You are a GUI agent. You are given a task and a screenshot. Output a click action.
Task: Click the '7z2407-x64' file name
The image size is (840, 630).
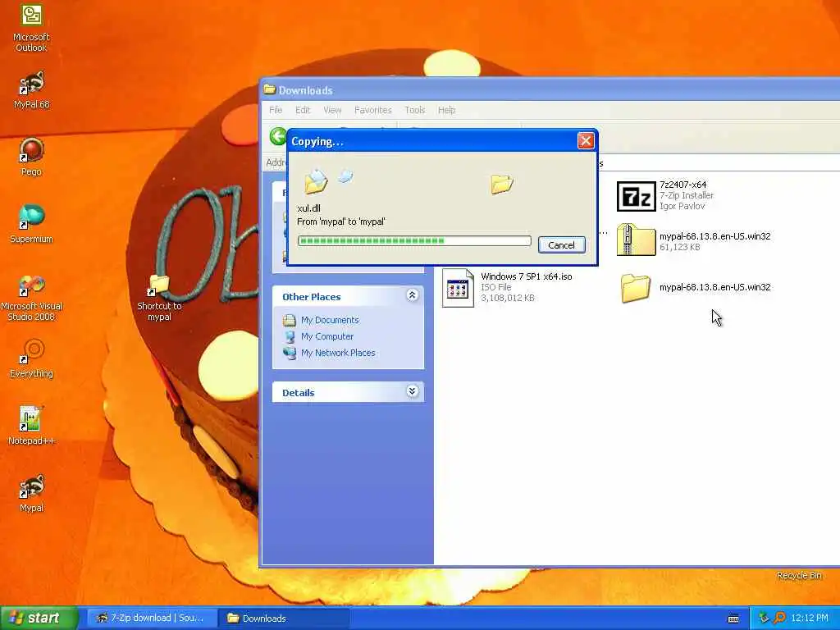[682, 185]
